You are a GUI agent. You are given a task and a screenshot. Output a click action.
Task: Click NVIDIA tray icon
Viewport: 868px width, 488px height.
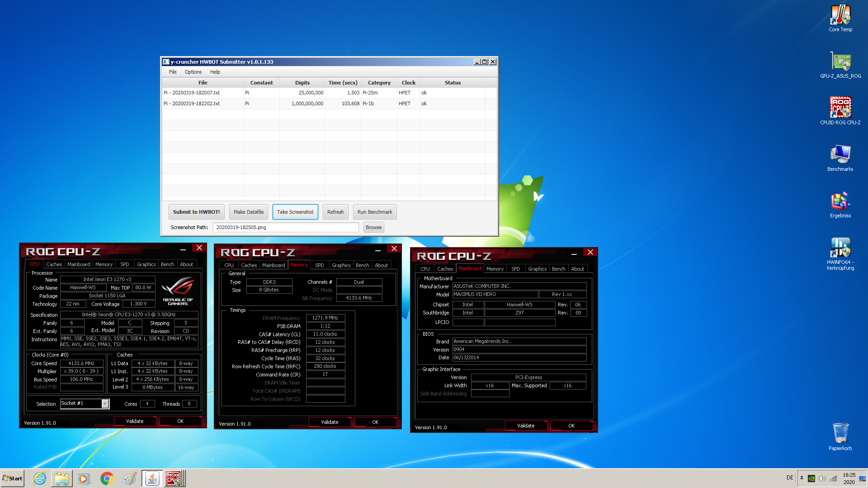click(x=811, y=479)
